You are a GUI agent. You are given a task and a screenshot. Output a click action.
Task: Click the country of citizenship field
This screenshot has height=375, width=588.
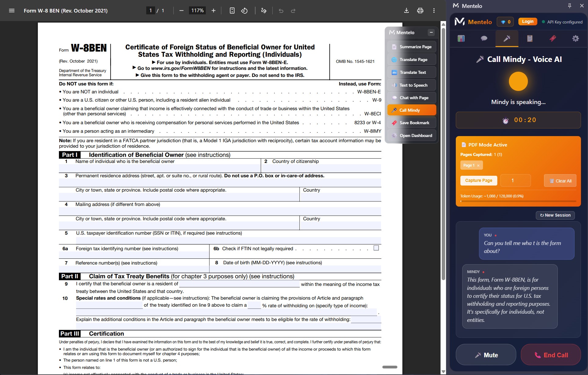(321, 168)
